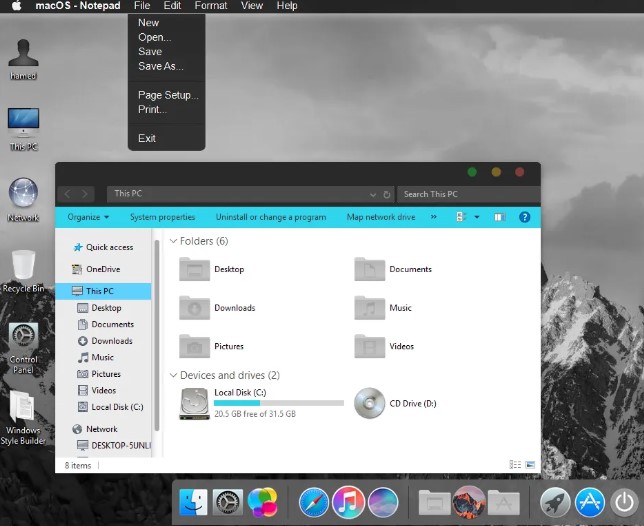The height and width of the screenshot is (526, 644).
Task: Click the Local Disk (C:) usage bar
Action: coord(279,403)
